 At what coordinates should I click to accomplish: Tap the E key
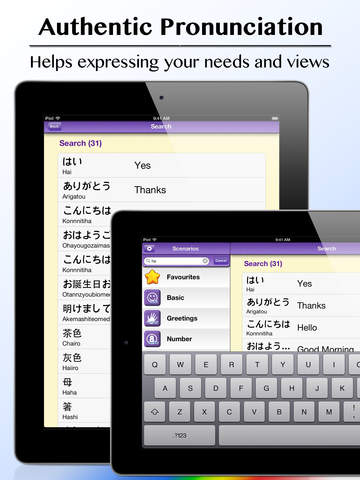coord(206,364)
